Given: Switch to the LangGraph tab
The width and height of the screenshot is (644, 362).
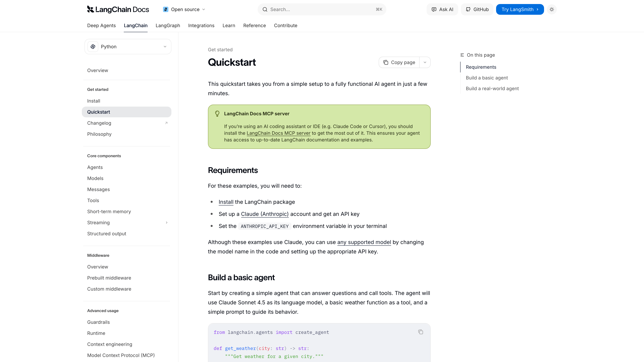Looking at the screenshot, I should (168, 25).
